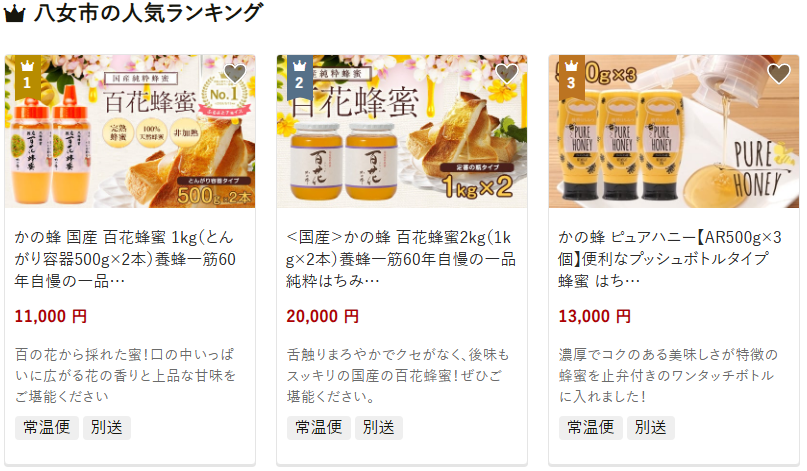This screenshot has height=471, width=807.
Task: Click 別送 tag on third product
Action: 651,428
